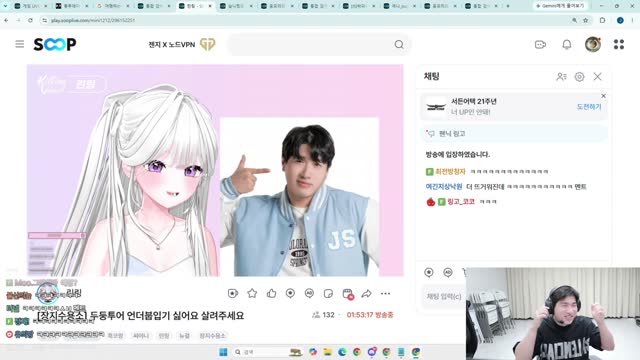Close the chat panel
The width and height of the screenshot is (640, 360).
click(x=598, y=77)
